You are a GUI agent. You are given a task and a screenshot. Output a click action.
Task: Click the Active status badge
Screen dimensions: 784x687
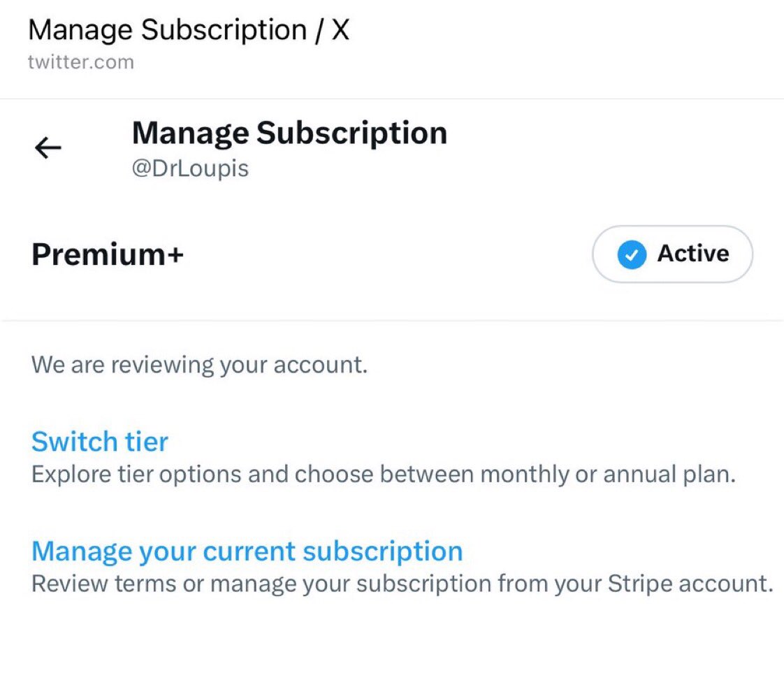(672, 254)
